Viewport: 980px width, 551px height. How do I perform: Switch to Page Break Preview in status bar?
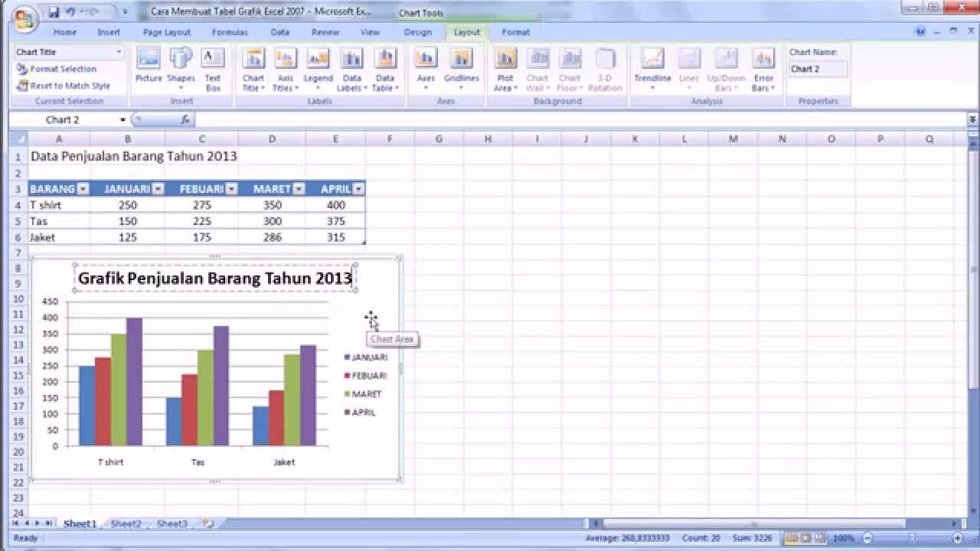(x=820, y=538)
